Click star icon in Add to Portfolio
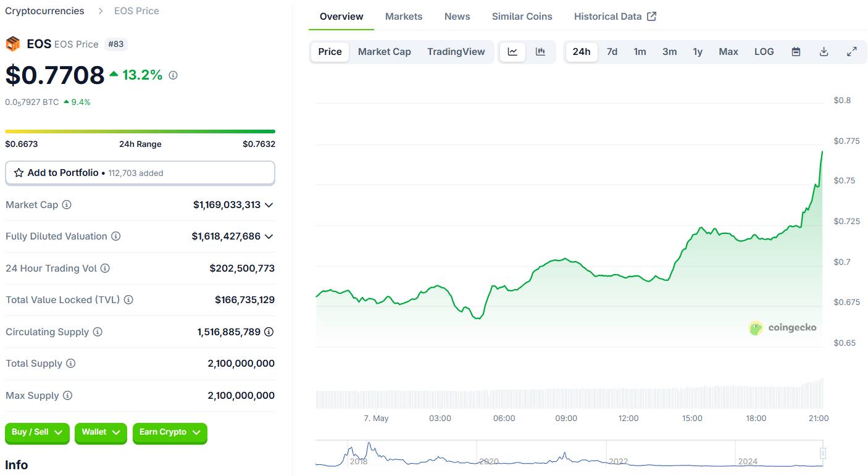The height and width of the screenshot is (476, 868). click(19, 173)
